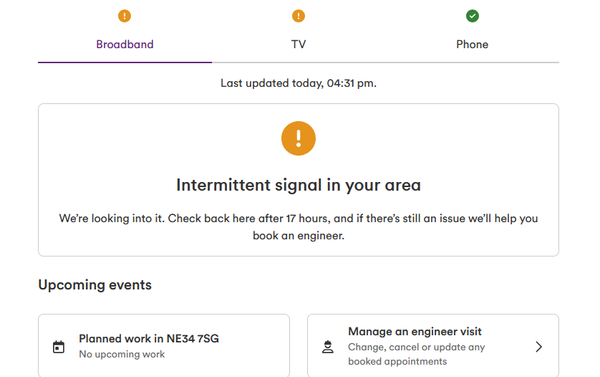
Task: Click the No upcoming work text
Action: pos(122,354)
